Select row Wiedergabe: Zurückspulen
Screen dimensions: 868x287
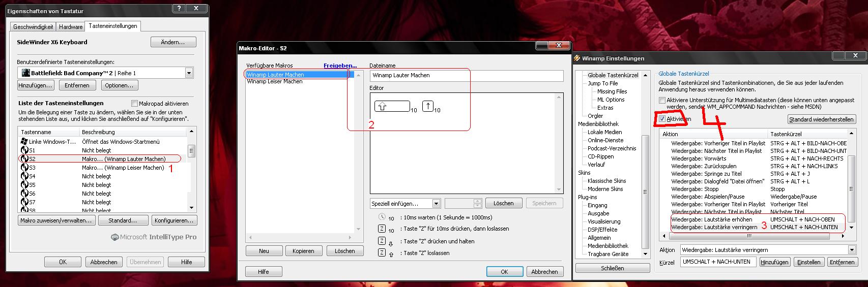(x=754, y=166)
